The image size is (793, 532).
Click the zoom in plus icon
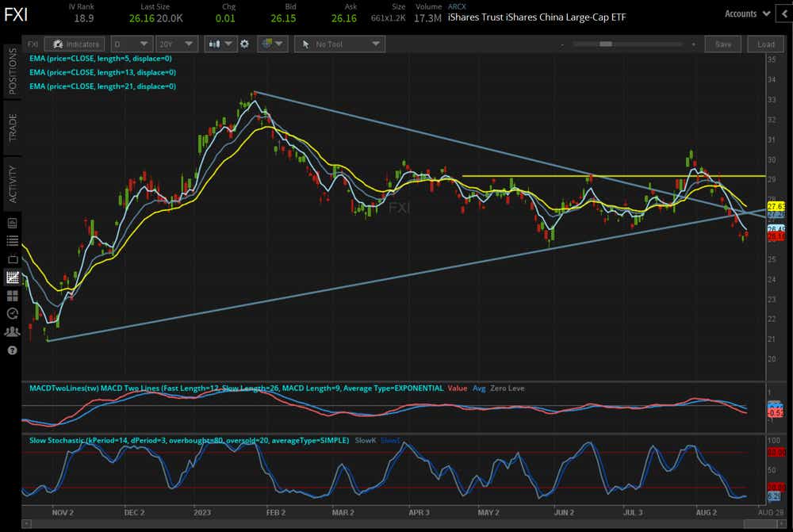[693, 44]
